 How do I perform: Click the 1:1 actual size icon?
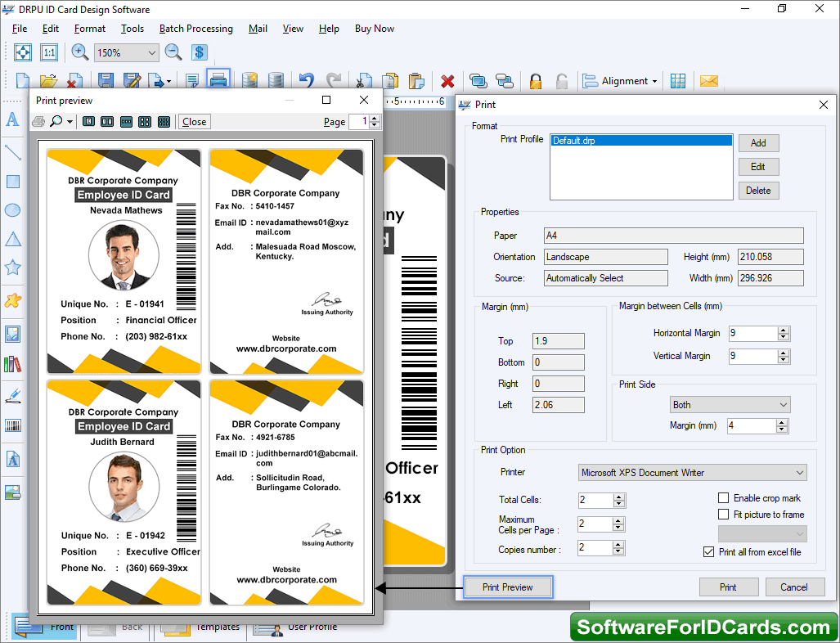pos(49,52)
